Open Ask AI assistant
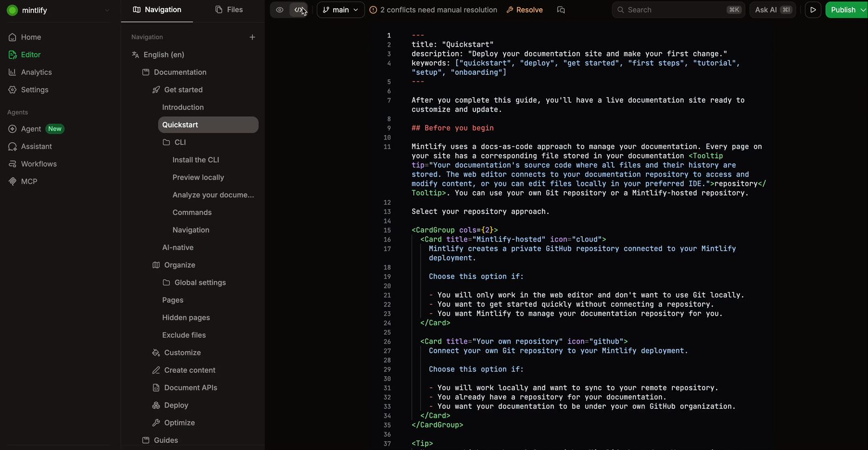The width and height of the screenshot is (868, 450). point(773,10)
